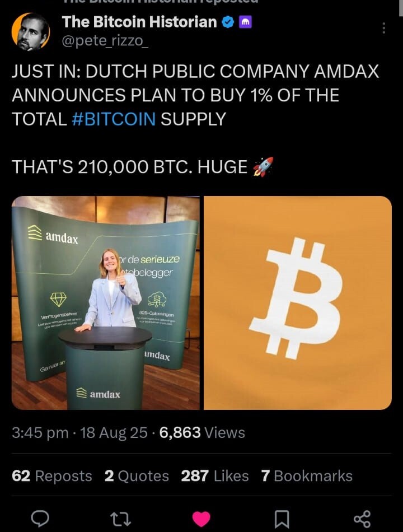Click the 3:45 pm timestamp

click(40, 433)
